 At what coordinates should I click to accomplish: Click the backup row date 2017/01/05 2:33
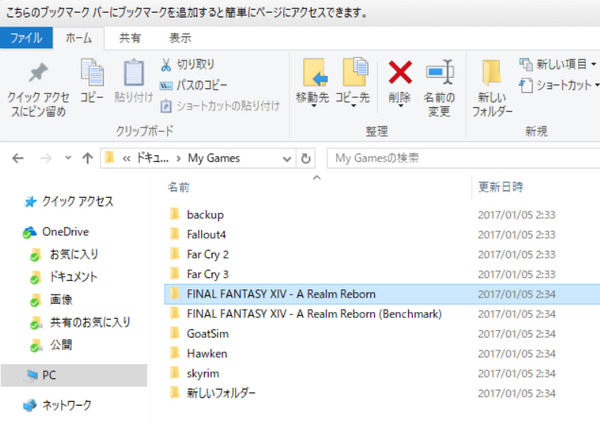tap(517, 214)
